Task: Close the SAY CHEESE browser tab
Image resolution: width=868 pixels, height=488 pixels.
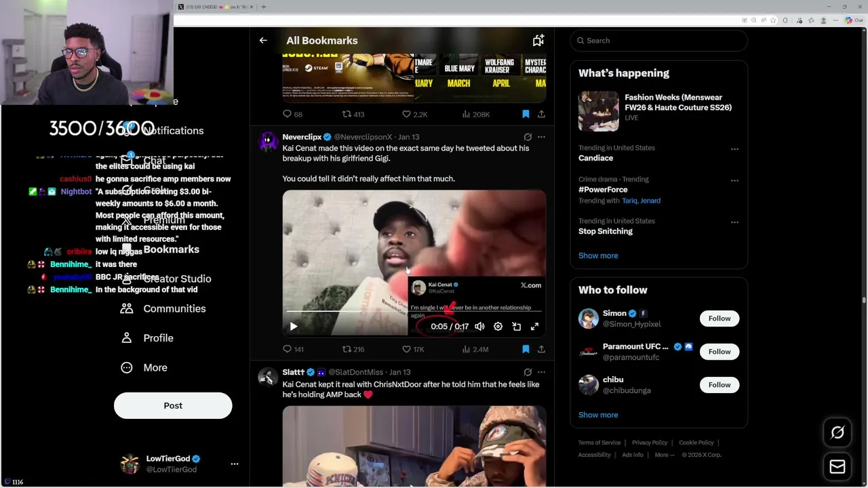Action: 252,7
